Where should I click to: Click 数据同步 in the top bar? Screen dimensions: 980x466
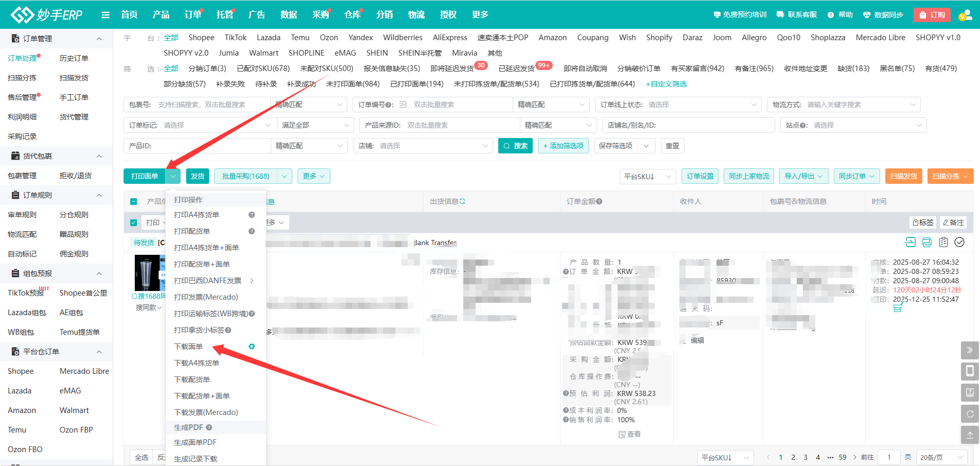pyautogui.click(x=883, y=15)
